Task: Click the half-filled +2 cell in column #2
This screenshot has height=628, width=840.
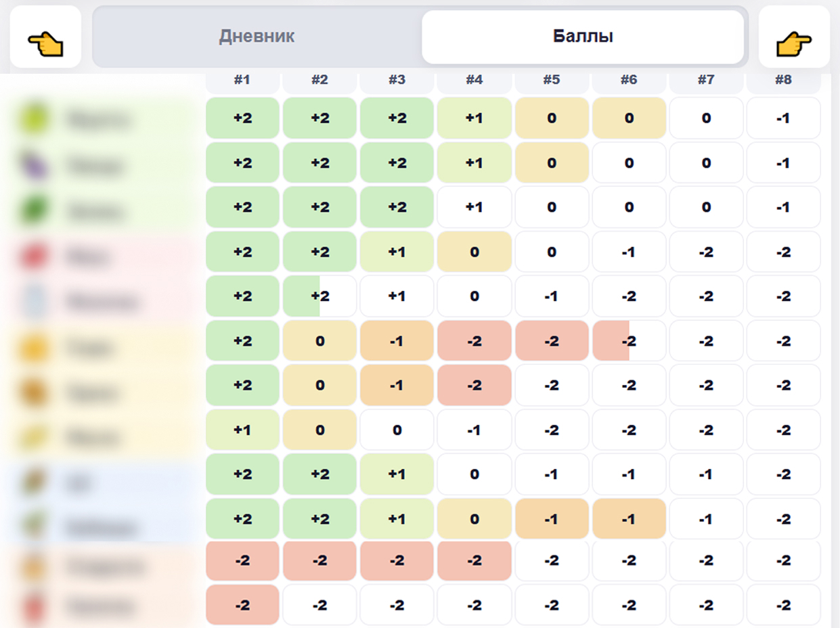Action: coord(319,296)
